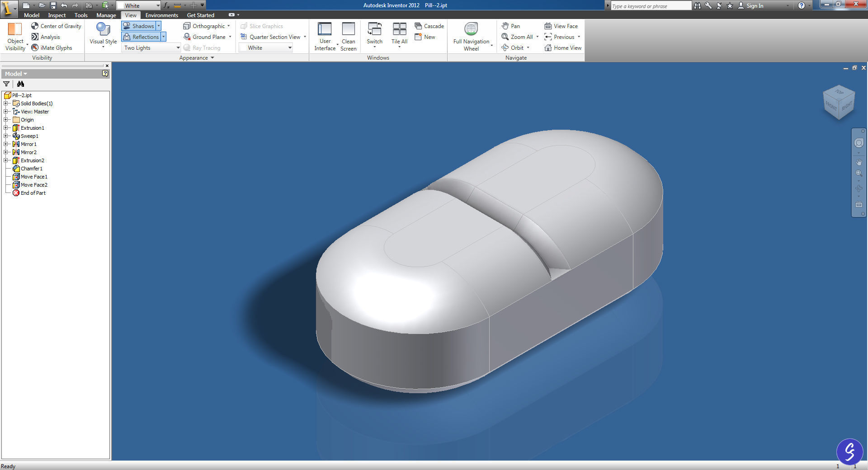Toggle Center of Gravity display
This screenshot has width=868, height=470.
tap(57, 26)
